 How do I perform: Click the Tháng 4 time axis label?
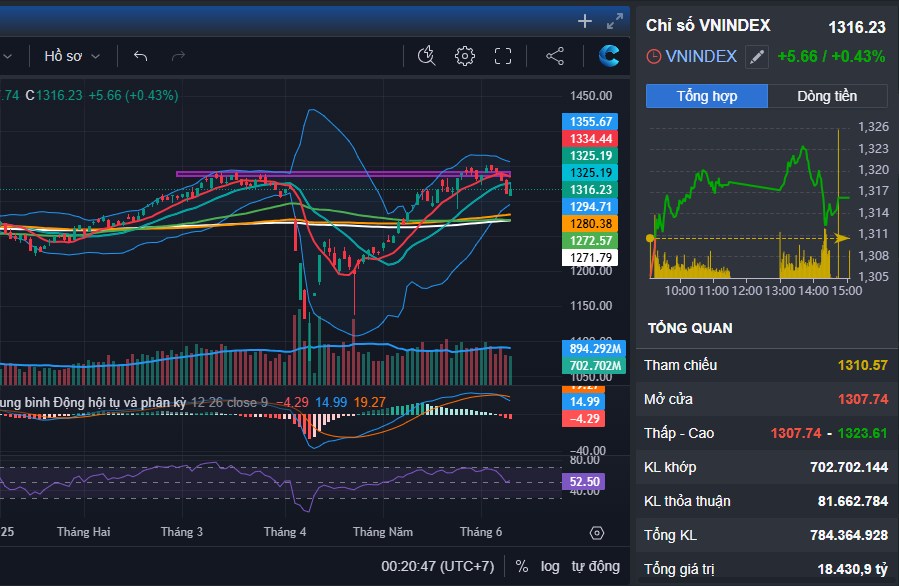[284, 532]
